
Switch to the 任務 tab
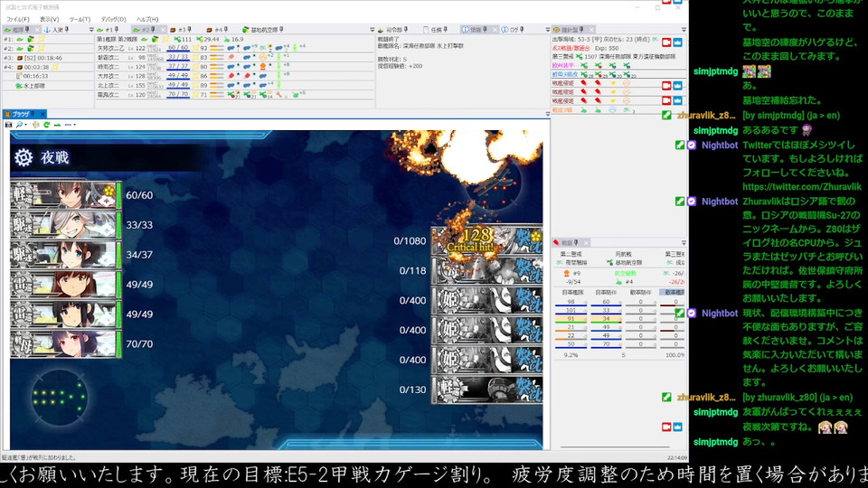point(435,29)
